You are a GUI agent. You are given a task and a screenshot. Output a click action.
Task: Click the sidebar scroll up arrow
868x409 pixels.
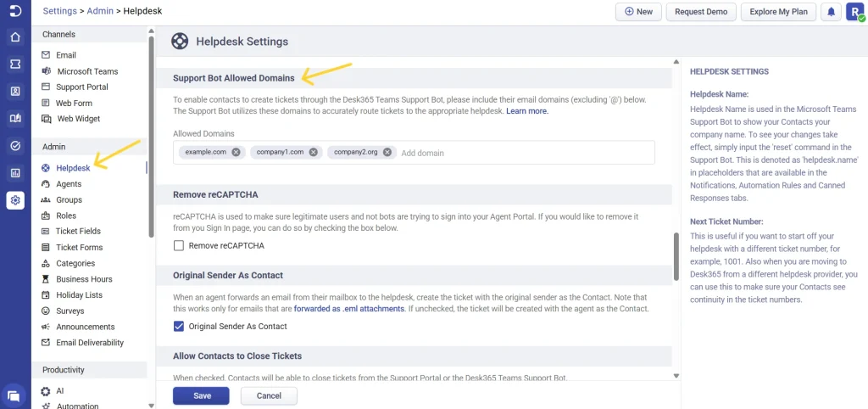pos(152,31)
